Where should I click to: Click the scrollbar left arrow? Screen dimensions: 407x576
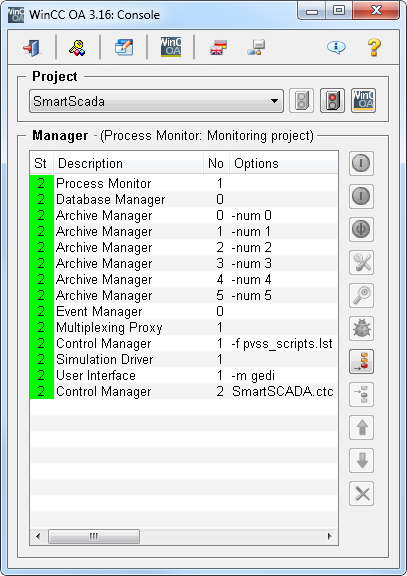[38, 536]
